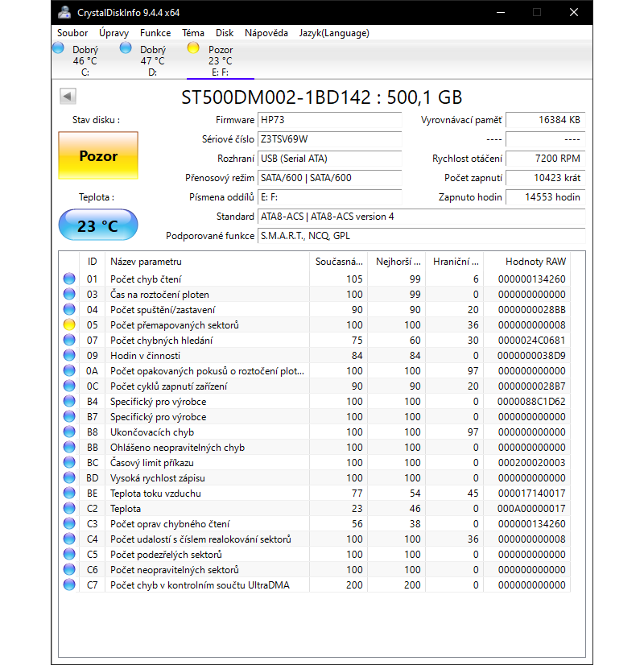The image size is (644, 665).
Task: Select 'Počet podezřelých sektorů' parameter name
Action: coord(166,555)
